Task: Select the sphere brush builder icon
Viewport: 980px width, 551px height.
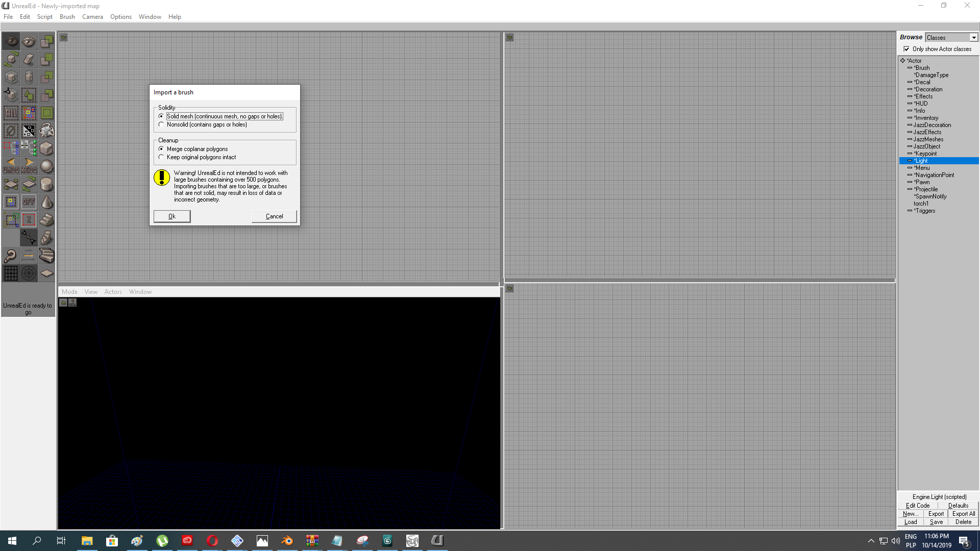Action: pyautogui.click(x=46, y=166)
